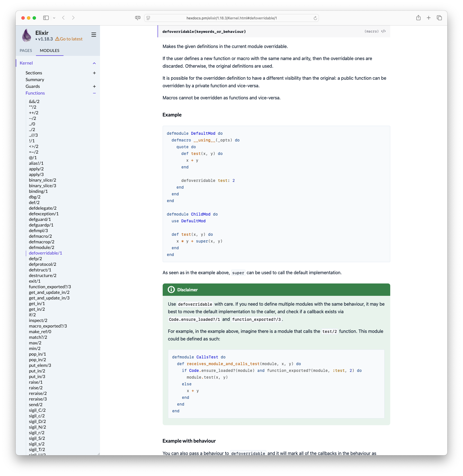The image size is (463, 476).
Task: Share the page using the Share icon
Action: (418, 18)
